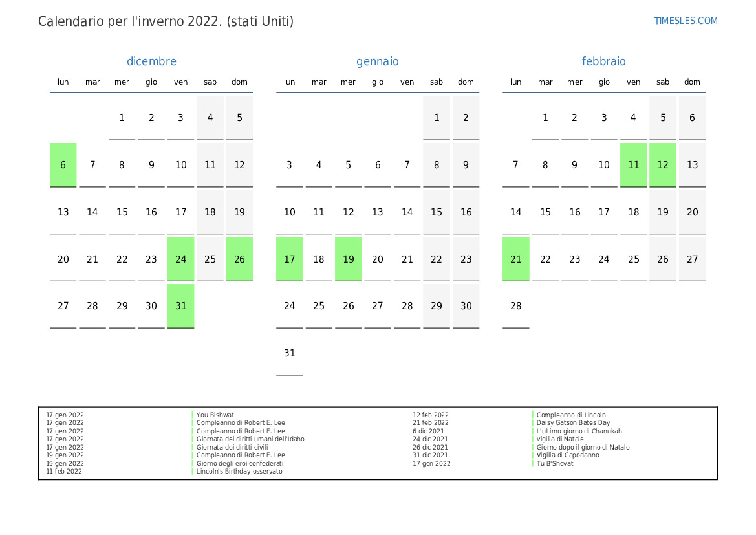Click 31 gennaio in the last row

click(x=289, y=353)
